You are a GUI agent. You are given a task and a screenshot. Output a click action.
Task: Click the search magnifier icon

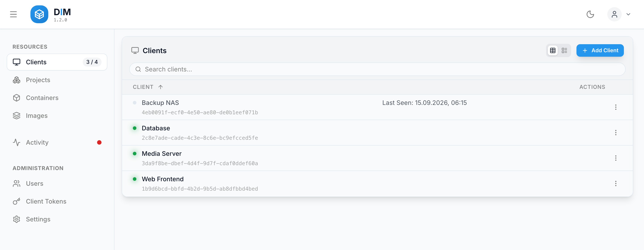point(138,69)
